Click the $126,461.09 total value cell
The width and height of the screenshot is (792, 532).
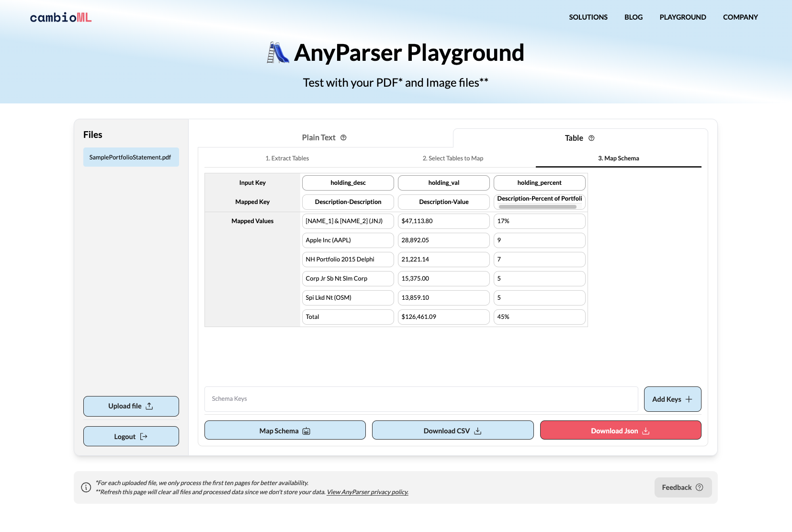click(x=444, y=317)
